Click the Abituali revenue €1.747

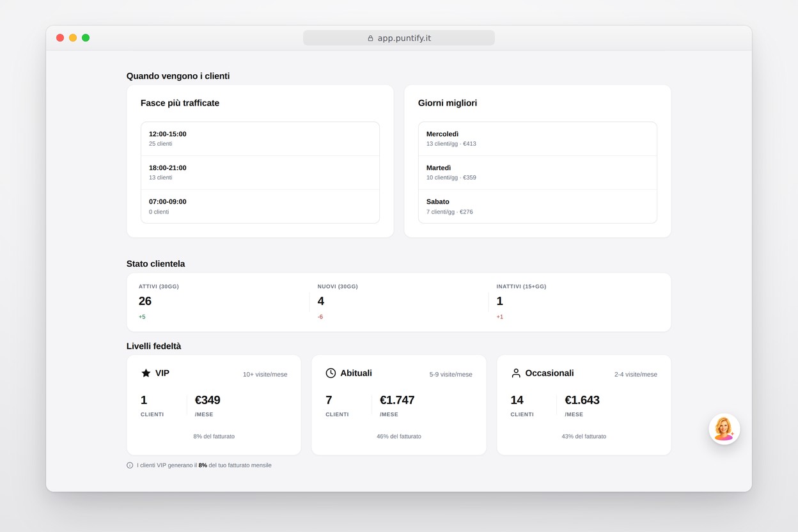pos(397,400)
